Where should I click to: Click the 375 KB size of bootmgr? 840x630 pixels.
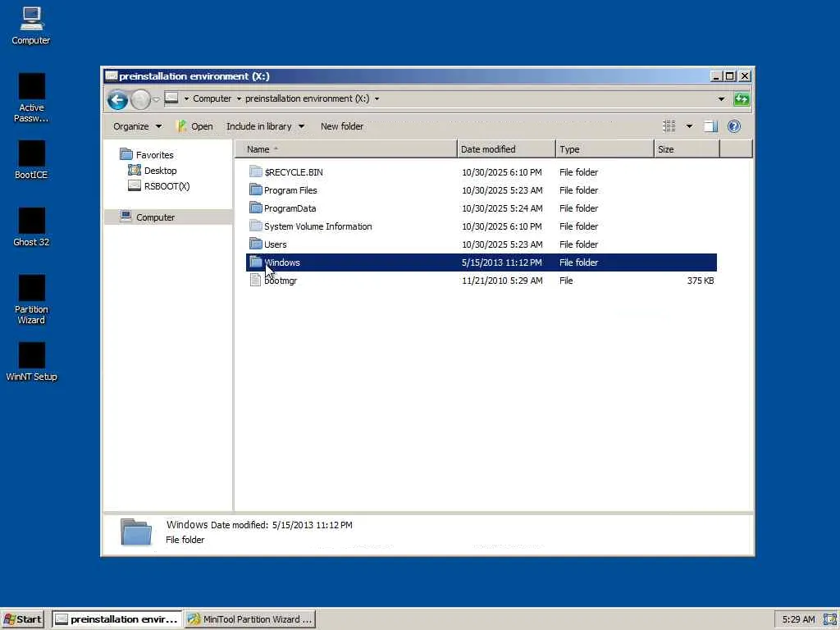tap(701, 281)
